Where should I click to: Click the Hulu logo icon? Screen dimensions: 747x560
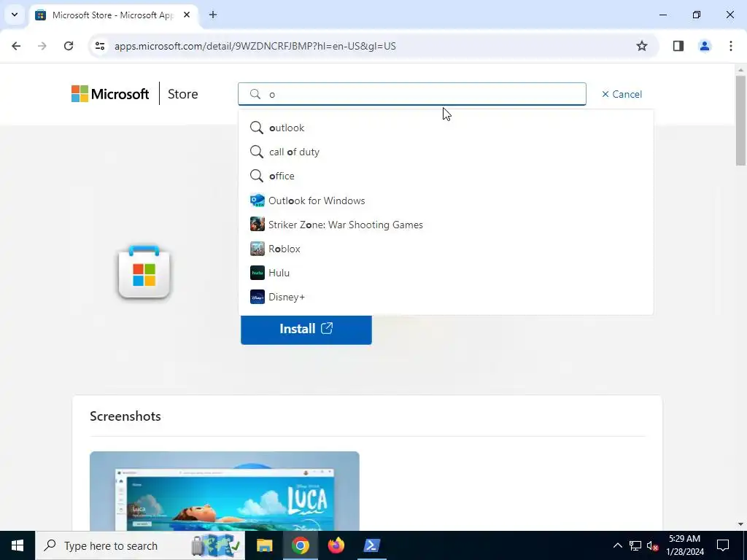coord(258,273)
